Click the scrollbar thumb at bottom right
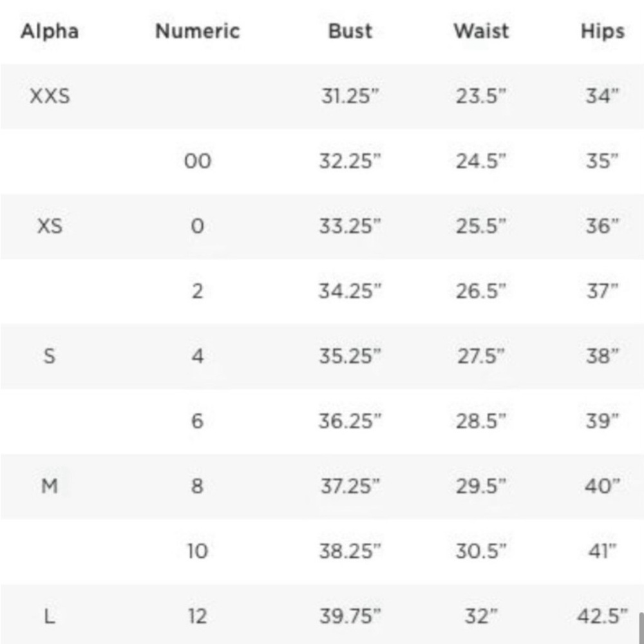The image size is (644, 644). pyautogui.click(x=641, y=628)
